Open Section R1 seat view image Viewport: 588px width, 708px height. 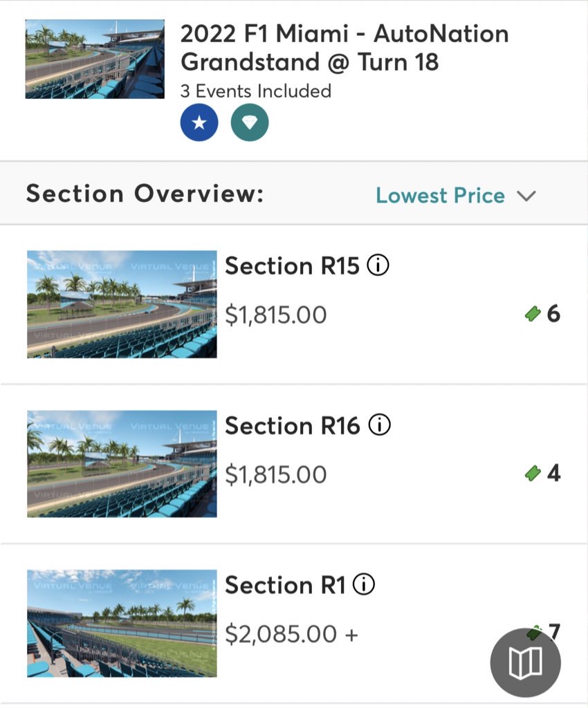coord(122,624)
